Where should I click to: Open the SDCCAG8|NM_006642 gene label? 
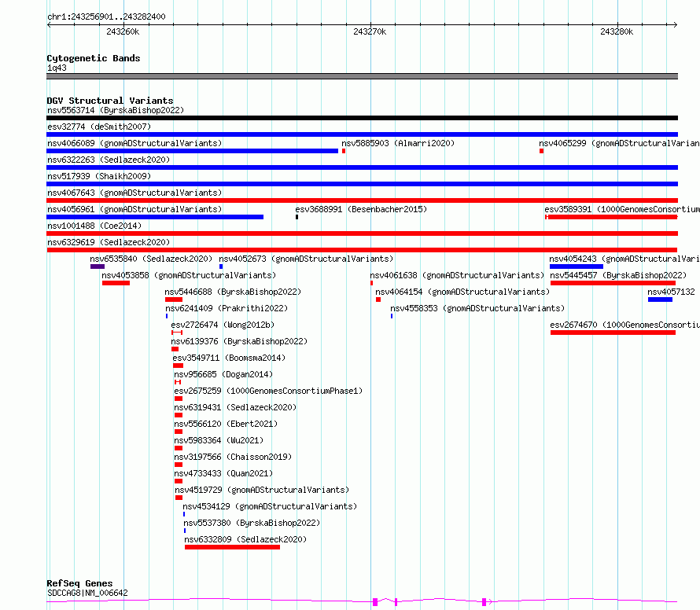tap(87, 593)
